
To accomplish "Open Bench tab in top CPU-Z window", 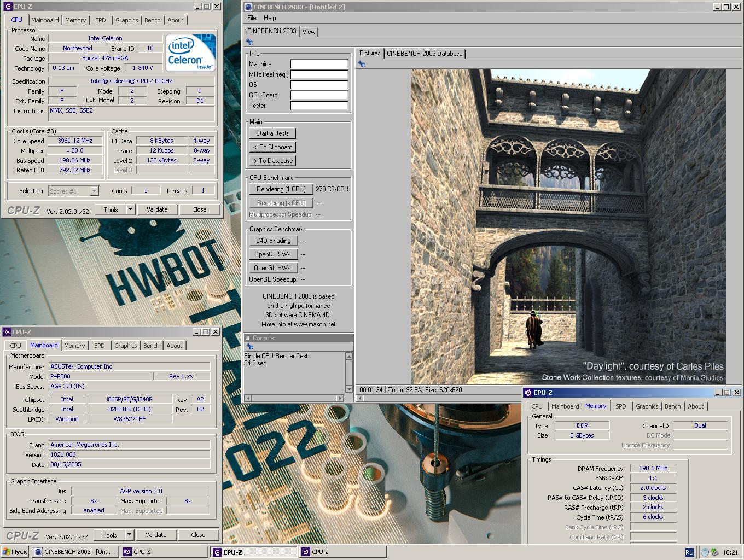I will point(153,20).
